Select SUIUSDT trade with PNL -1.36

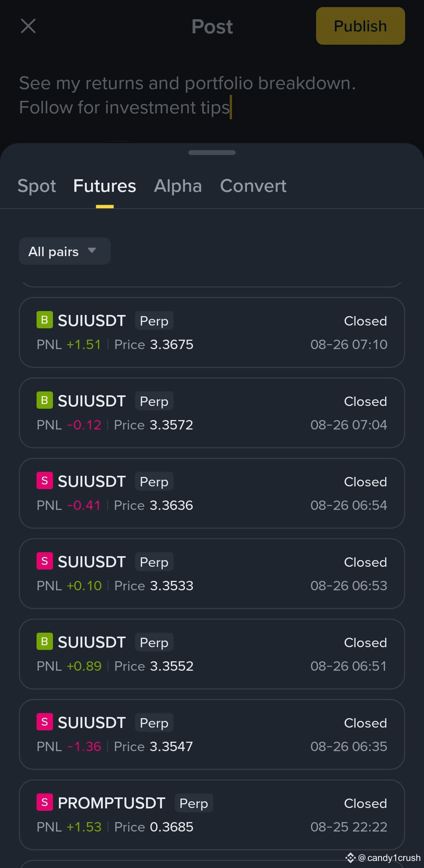(212, 734)
